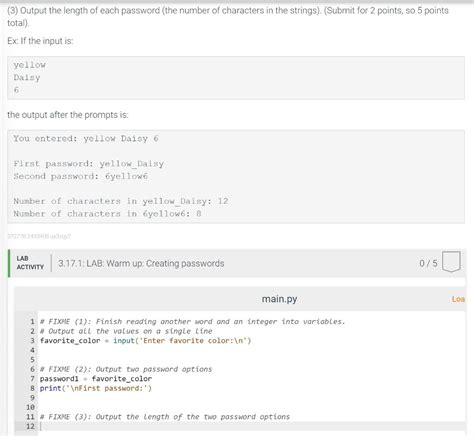Screen dimensions: 474x436
Task: Click 'the output after the prompts is:' text
Action: pos(68,115)
